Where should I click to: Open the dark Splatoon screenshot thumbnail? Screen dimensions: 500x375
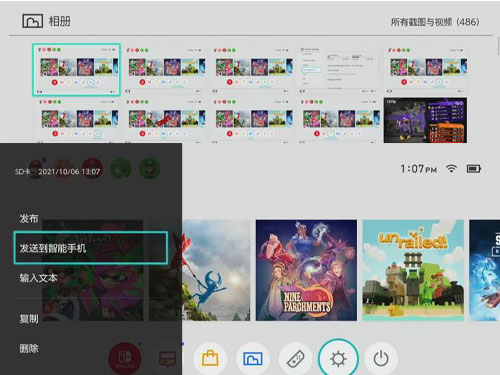coord(425,120)
